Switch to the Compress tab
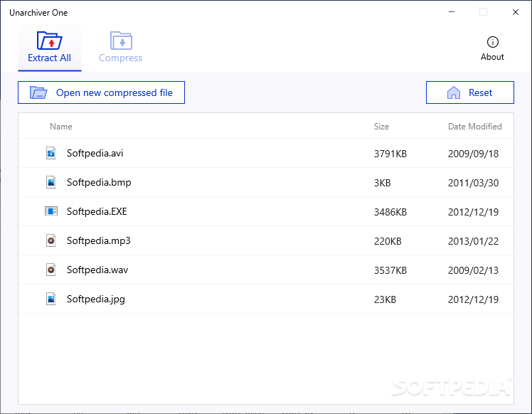The width and height of the screenshot is (532, 414). tap(120, 48)
